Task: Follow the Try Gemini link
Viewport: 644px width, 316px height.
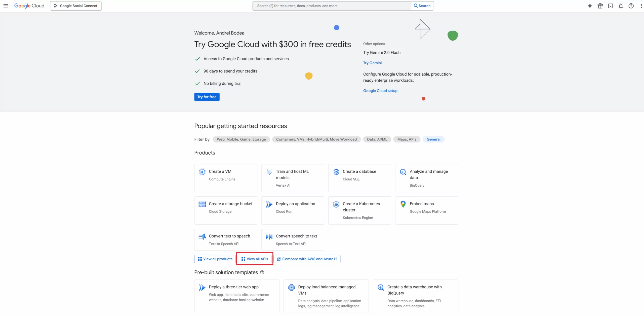Action: [372, 63]
